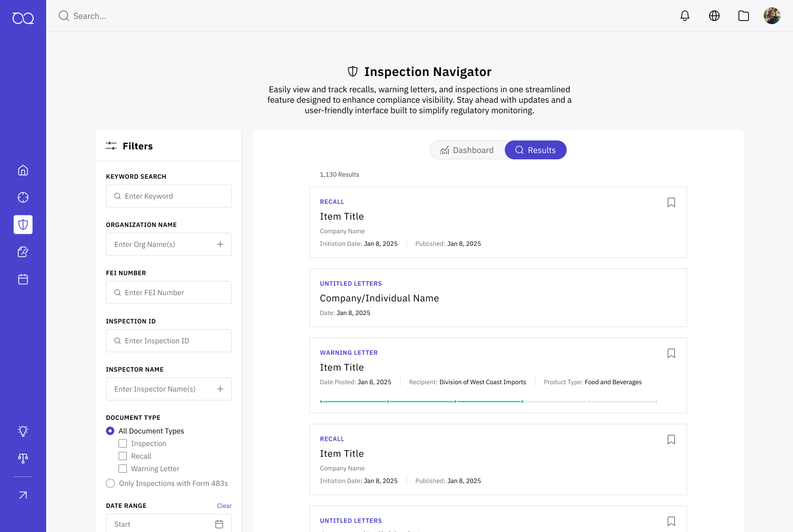
Task: Clear the date range filter
Action: pyautogui.click(x=224, y=505)
